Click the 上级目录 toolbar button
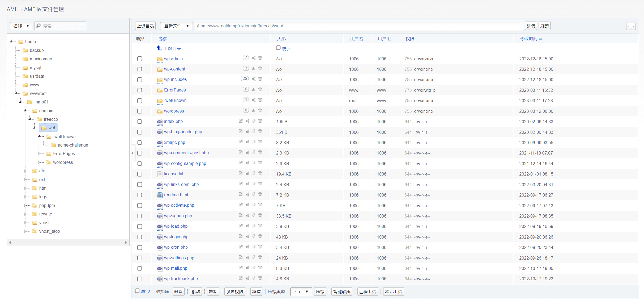644x304 pixels. click(x=146, y=26)
